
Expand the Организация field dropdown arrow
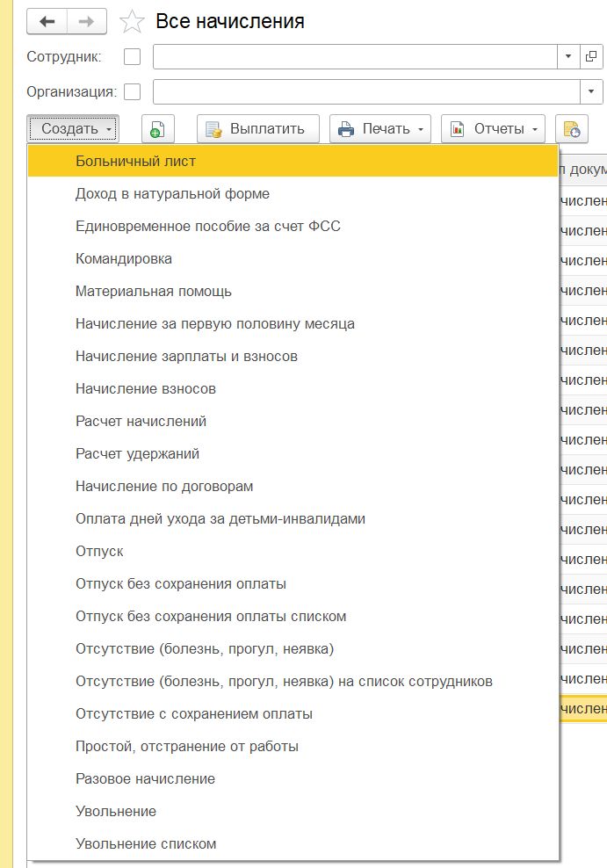pos(591,91)
